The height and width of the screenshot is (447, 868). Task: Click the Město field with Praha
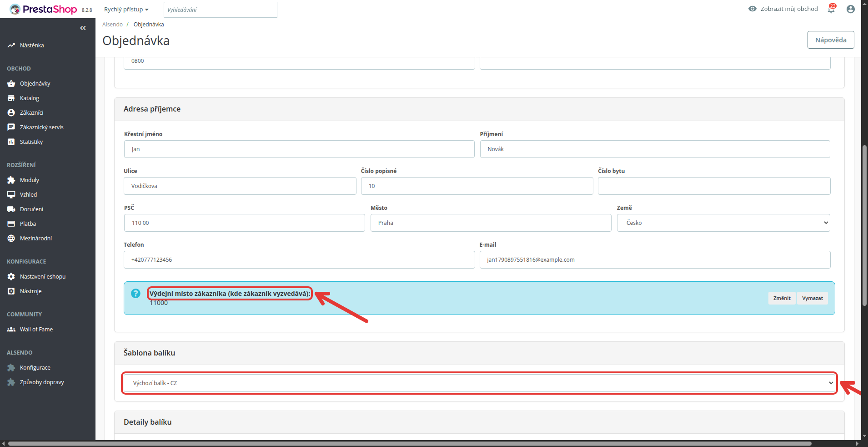[491, 223]
